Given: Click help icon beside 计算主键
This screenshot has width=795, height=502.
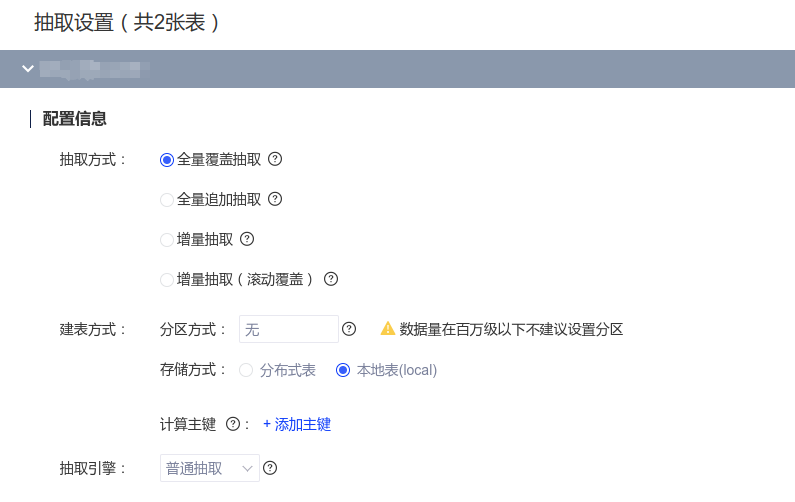Looking at the screenshot, I should pos(233,424).
